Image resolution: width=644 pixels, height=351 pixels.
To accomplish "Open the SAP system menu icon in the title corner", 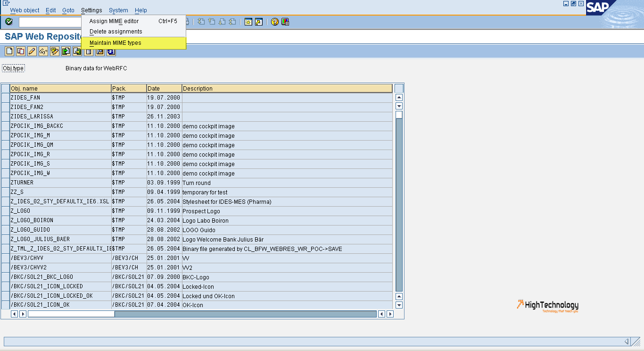I will tap(7, 3).
